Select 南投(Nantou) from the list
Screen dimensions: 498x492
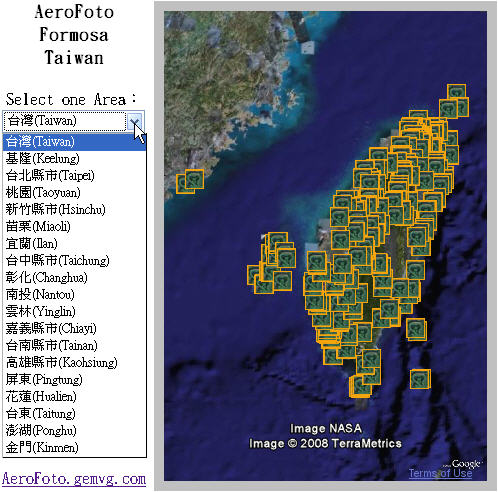[74, 295]
